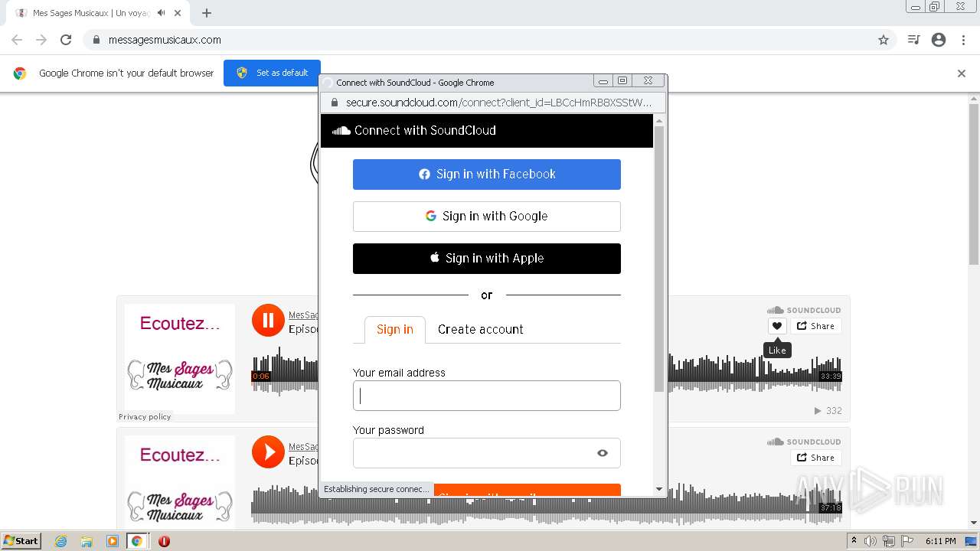Switch to Chrome taskbar button
Image resolution: width=980 pixels, height=551 pixels.
pos(137,541)
